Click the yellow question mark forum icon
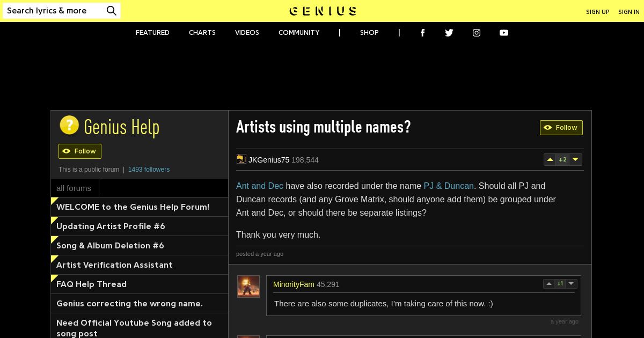Image resolution: width=644 pixels, height=338 pixels. coord(69,125)
